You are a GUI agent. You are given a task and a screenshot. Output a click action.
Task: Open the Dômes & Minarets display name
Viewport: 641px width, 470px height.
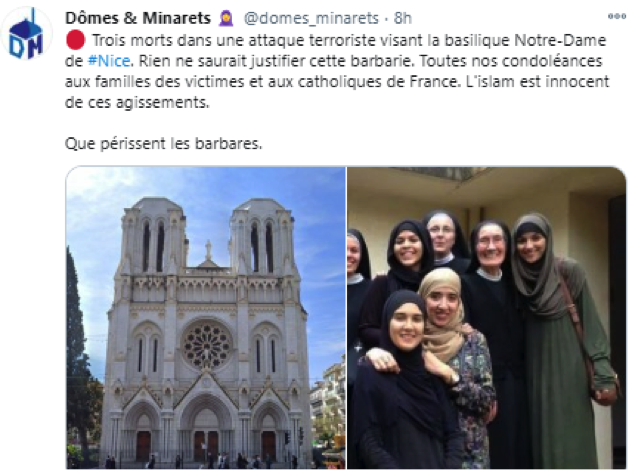(x=138, y=18)
